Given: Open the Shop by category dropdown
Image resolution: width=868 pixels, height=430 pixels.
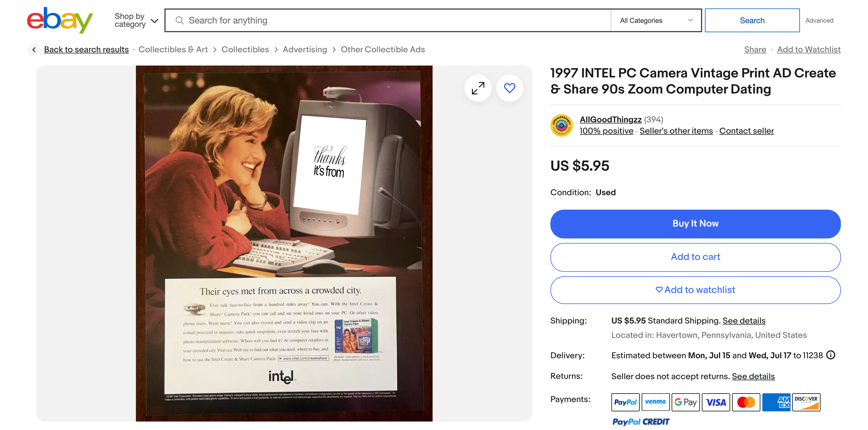Looking at the screenshot, I should (136, 21).
